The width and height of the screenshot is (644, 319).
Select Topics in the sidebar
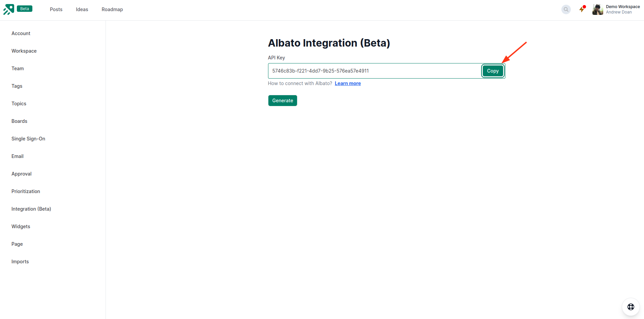19,104
